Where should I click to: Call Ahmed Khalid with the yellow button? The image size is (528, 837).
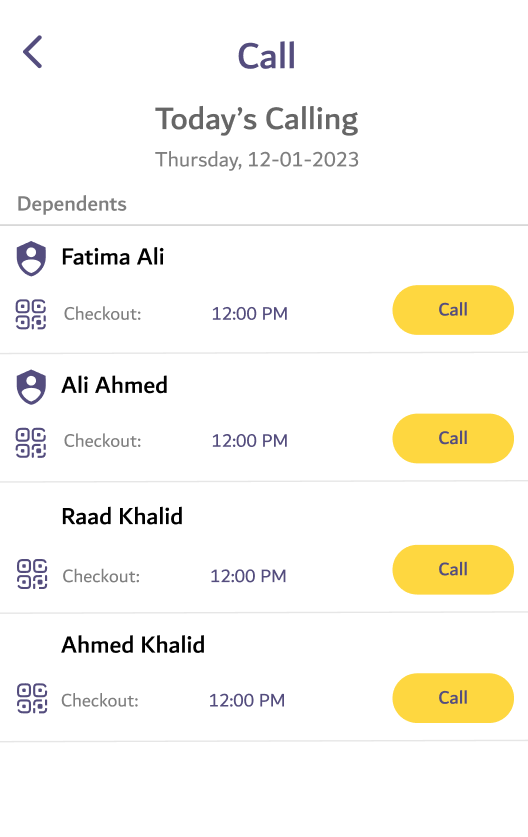point(453,698)
